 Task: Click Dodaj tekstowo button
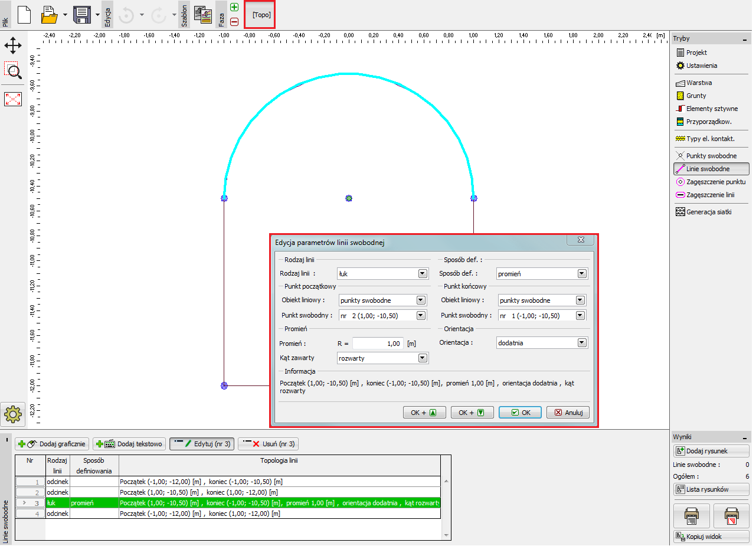(x=129, y=444)
